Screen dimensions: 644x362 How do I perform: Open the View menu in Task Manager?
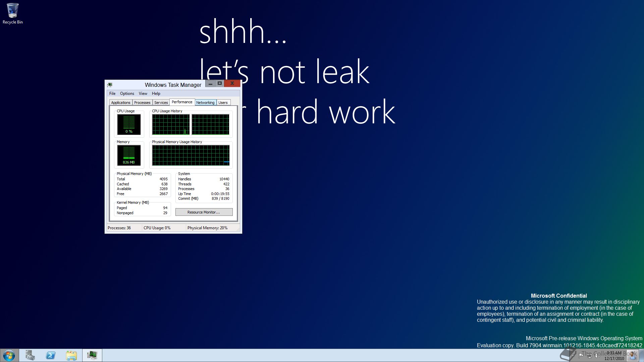(x=143, y=94)
